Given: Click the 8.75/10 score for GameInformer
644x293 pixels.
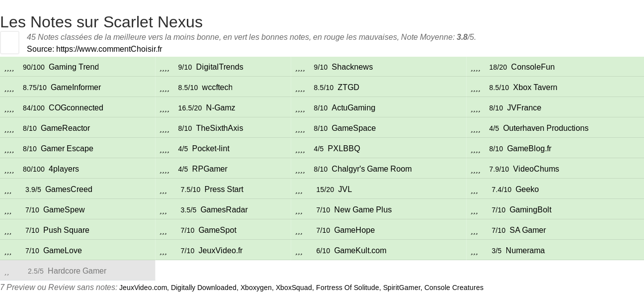Looking at the screenshot, I should point(35,88).
